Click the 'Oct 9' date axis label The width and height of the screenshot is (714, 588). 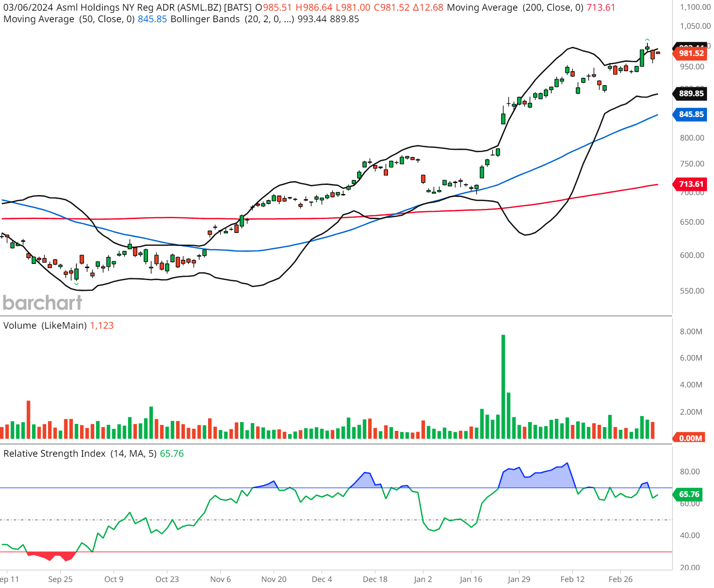pos(114,579)
